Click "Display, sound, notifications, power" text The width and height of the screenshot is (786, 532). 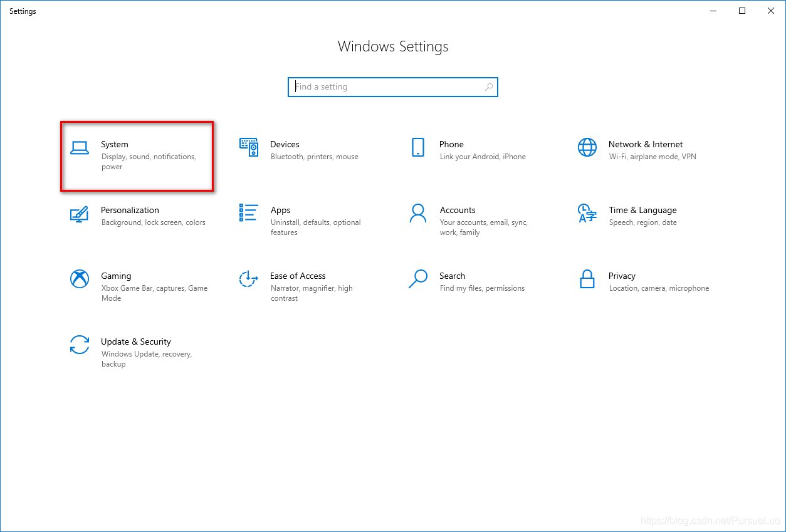pyautogui.click(x=149, y=162)
